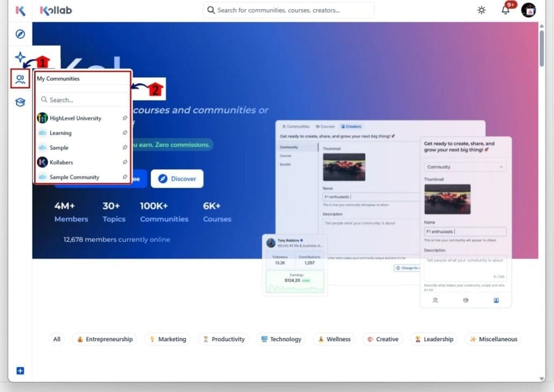
Task: Click the search magnifier icon in top bar
Action: point(211,10)
